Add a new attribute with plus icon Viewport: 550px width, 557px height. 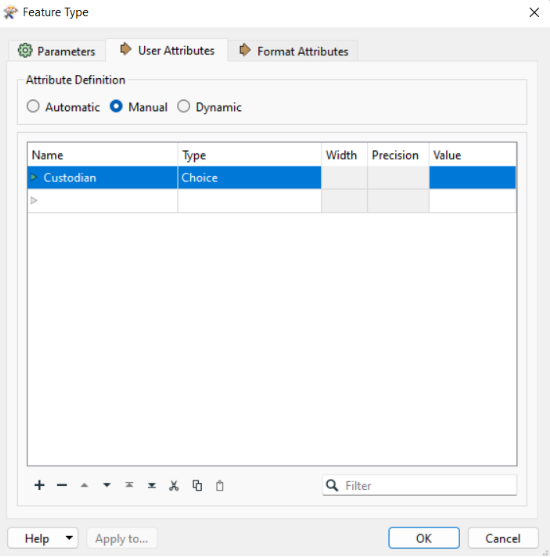(x=39, y=485)
